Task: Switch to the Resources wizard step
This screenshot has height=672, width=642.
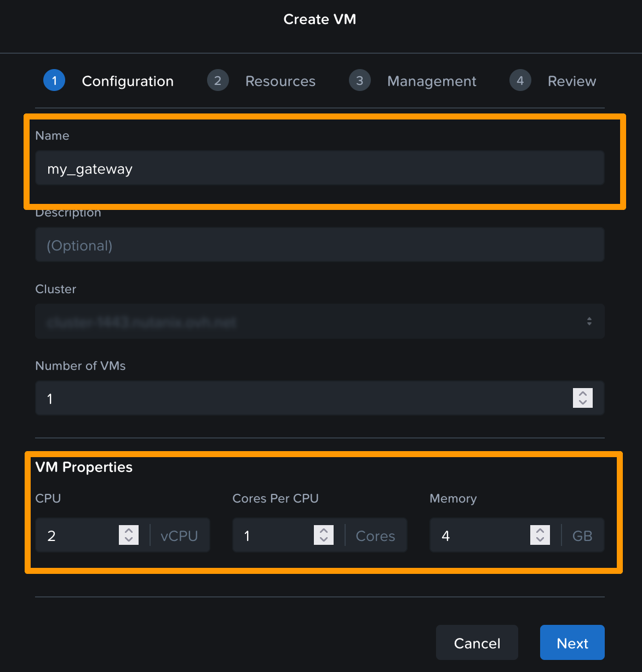Action: pos(280,81)
